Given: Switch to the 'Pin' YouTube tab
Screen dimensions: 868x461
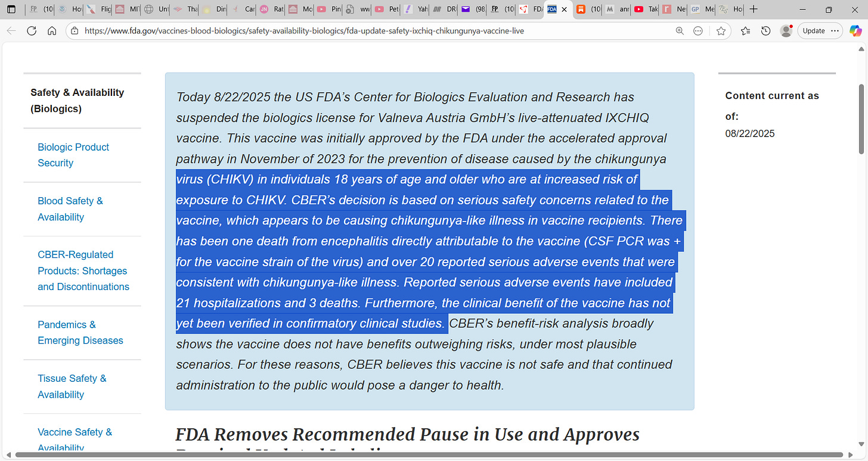Looking at the screenshot, I should (329, 10).
